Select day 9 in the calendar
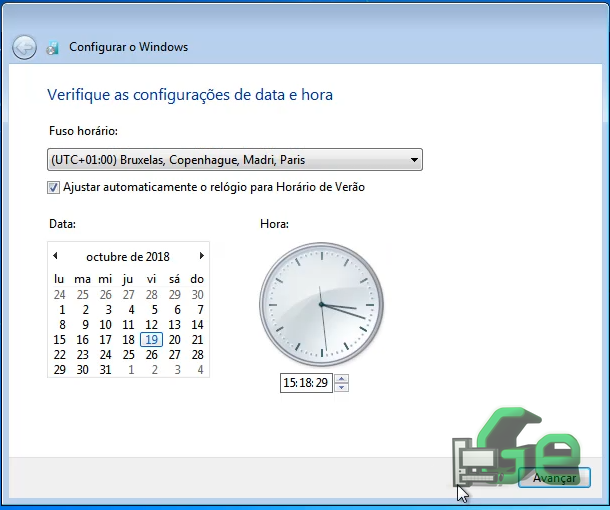The image size is (610, 510). point(85,325)
